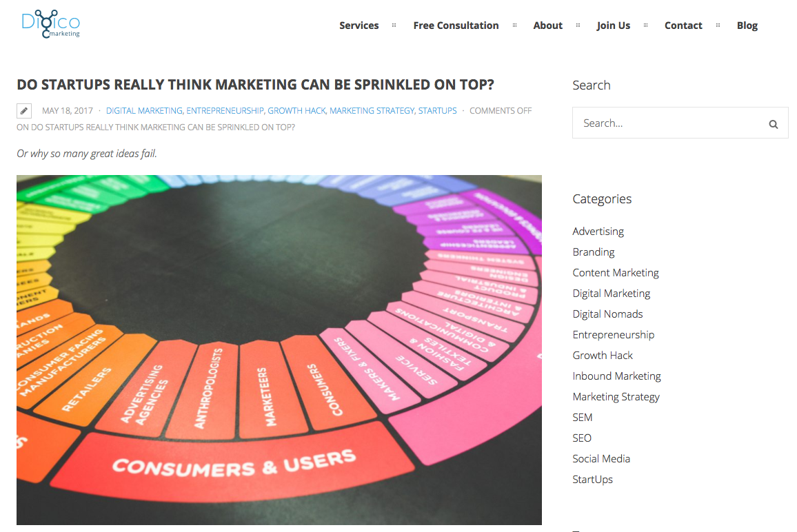Select the SEO category

(x=582, y=438)
